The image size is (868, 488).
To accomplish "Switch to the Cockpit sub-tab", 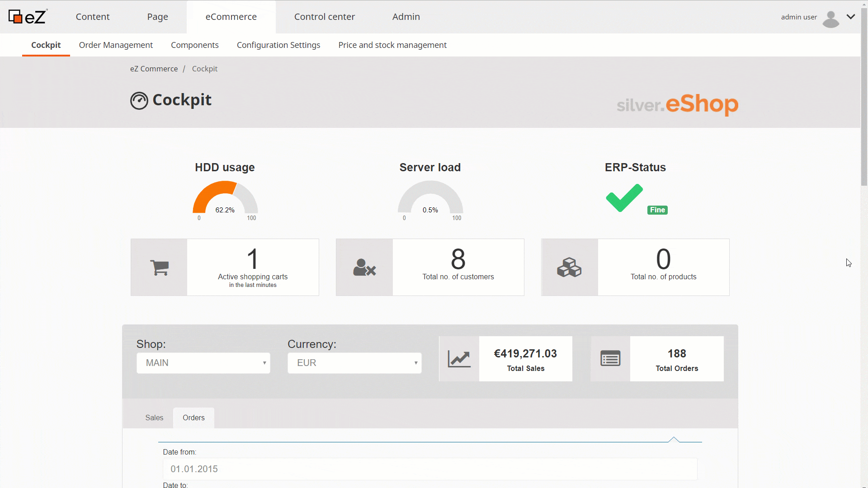I will click(x=46, y=45).
